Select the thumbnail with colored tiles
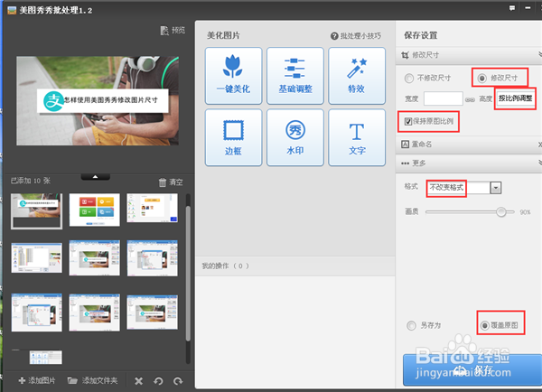The width and height of the screenshot is (542, 392). point(94,210)
